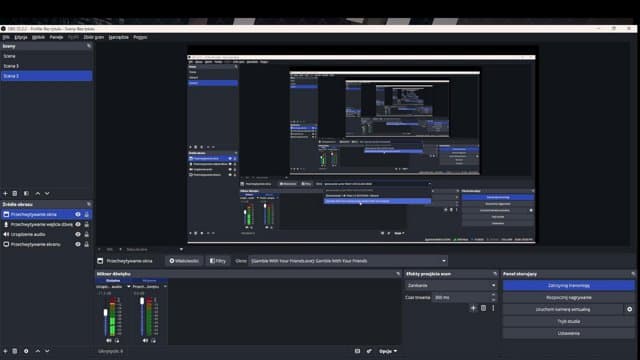Open the Pomoc menu
Image resolution: width=640 pixels, height=360 pixels.
[x=140, y=37]
